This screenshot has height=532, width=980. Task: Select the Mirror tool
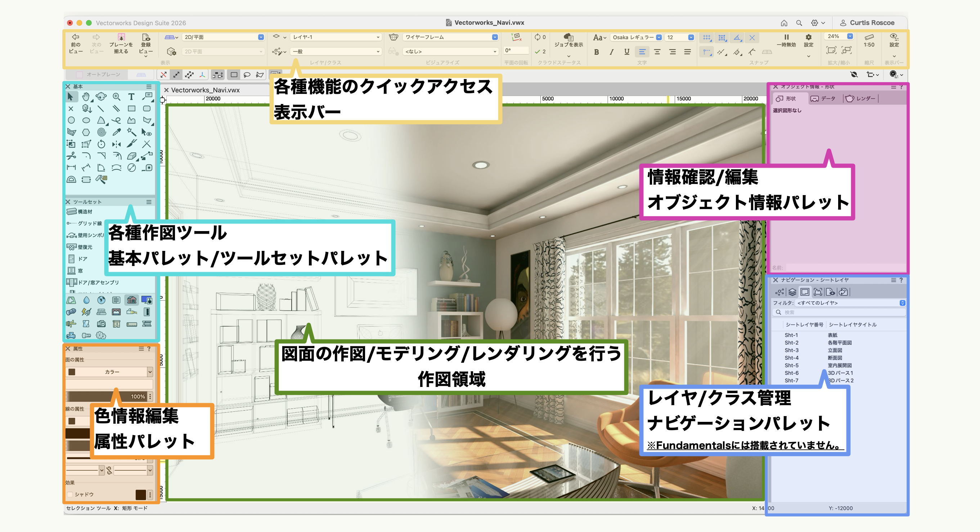pyautogui.click(x=116, y=144)
